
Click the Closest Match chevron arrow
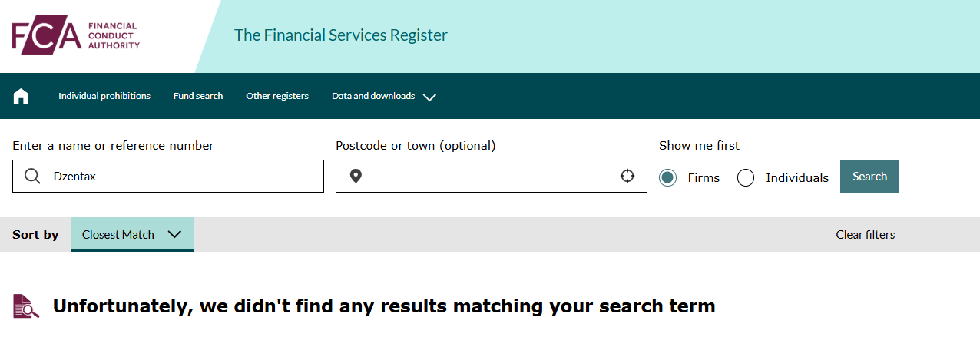174,234
